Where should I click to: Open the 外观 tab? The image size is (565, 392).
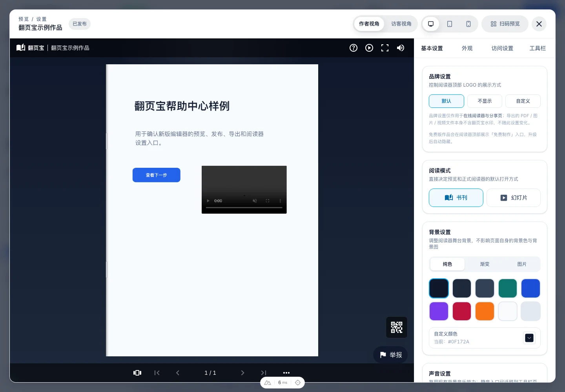(x=467, y=48)
